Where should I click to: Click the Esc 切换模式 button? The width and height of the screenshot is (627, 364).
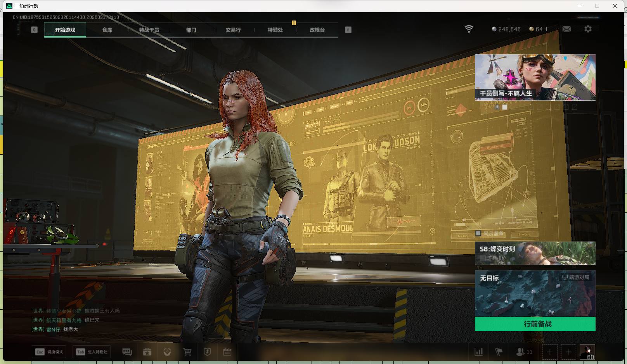[x=49, y=352]
